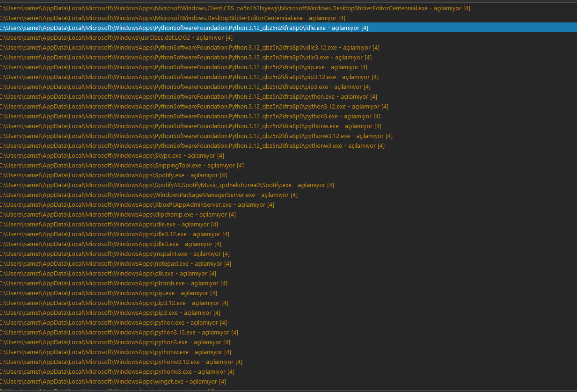
Task: Select the PythonSoftwareFoundation pythonw3.12.exe row
Action: click(288, 136)
